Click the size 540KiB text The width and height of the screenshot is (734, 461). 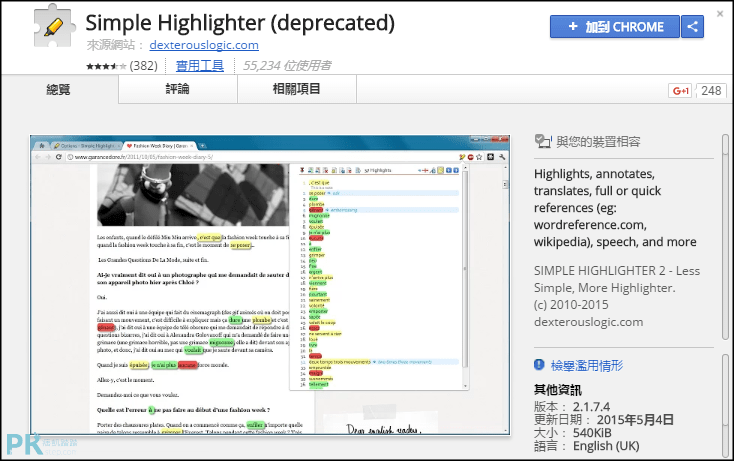pyautogui.click(x=592, y=433)
